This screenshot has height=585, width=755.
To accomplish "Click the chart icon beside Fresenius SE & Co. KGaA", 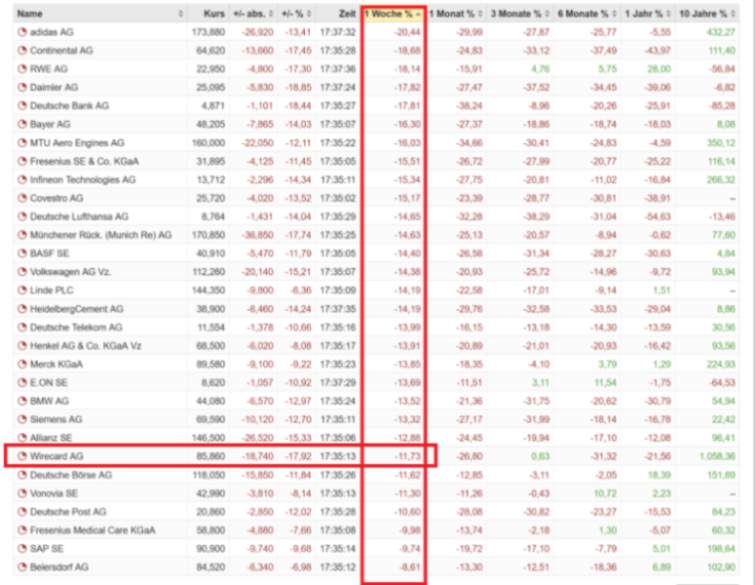I will point(22,161).
